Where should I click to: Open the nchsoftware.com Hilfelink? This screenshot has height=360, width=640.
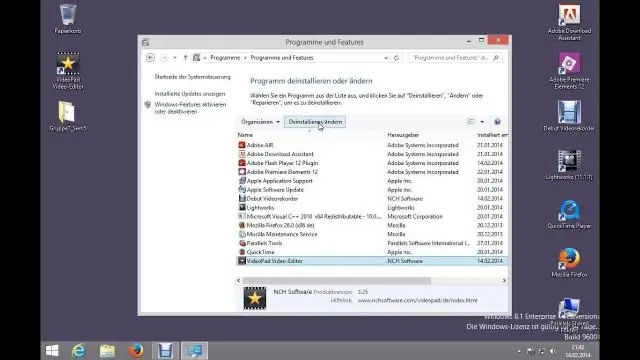(417, 300)
